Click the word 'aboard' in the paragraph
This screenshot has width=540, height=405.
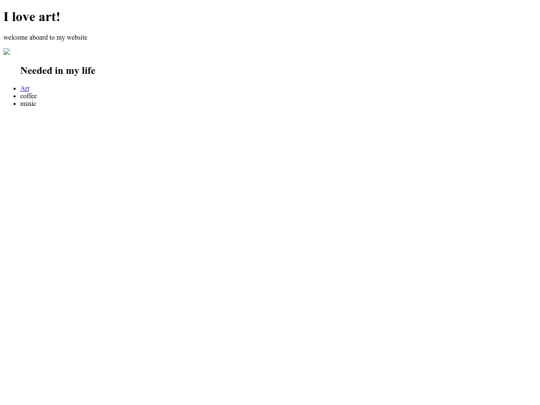coord(39,37)
